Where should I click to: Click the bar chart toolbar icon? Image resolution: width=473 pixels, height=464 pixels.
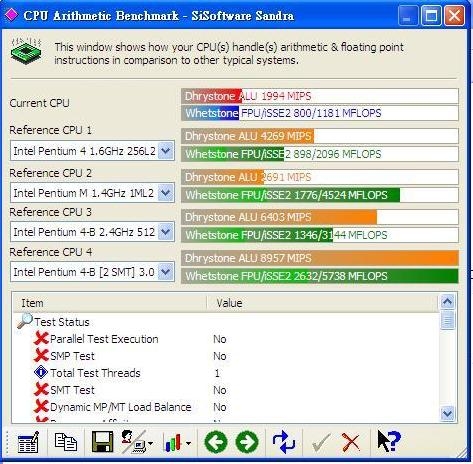coord(173,443)
